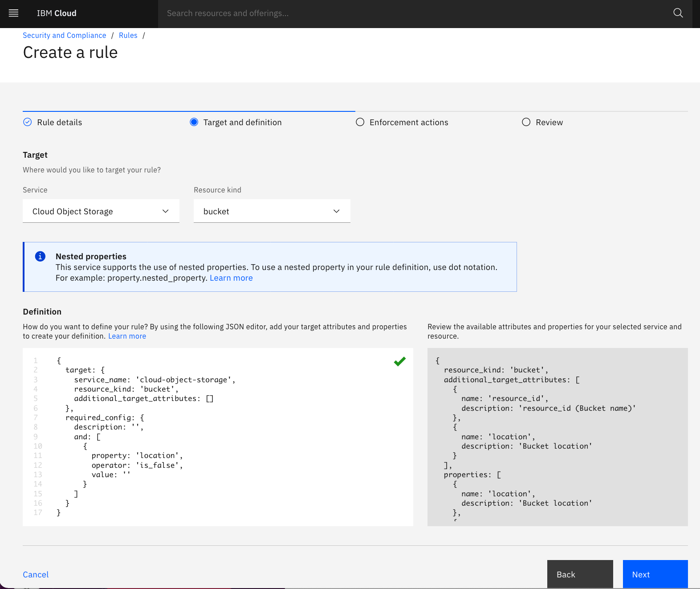The height and width of the screenshot is (589, 700).
Task: Click the property 'location' line in editor
Action: point(137,455)
